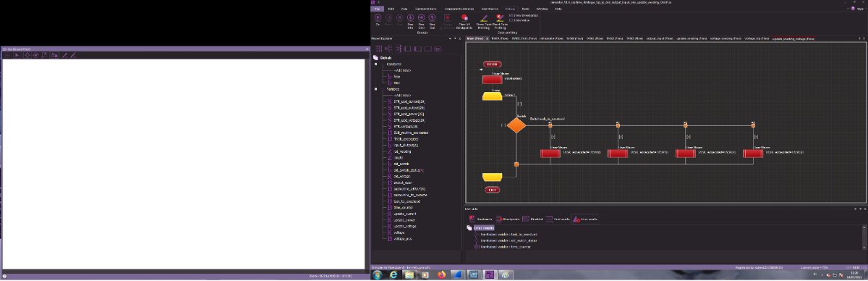Image resolution: width=868 pixels, height=281 pixels.
Task: Select the Bookmarks filter button
Action: 482,219
